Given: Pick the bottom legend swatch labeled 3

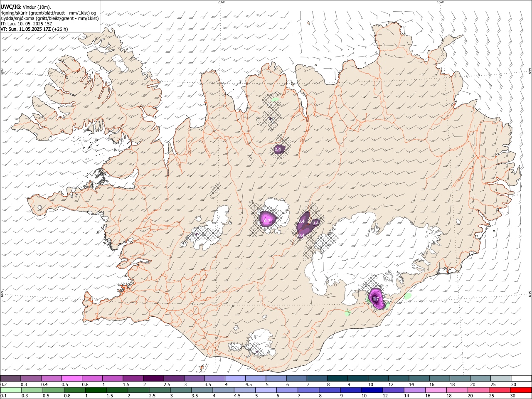Looking at the screenshot, I should [181, 390].
